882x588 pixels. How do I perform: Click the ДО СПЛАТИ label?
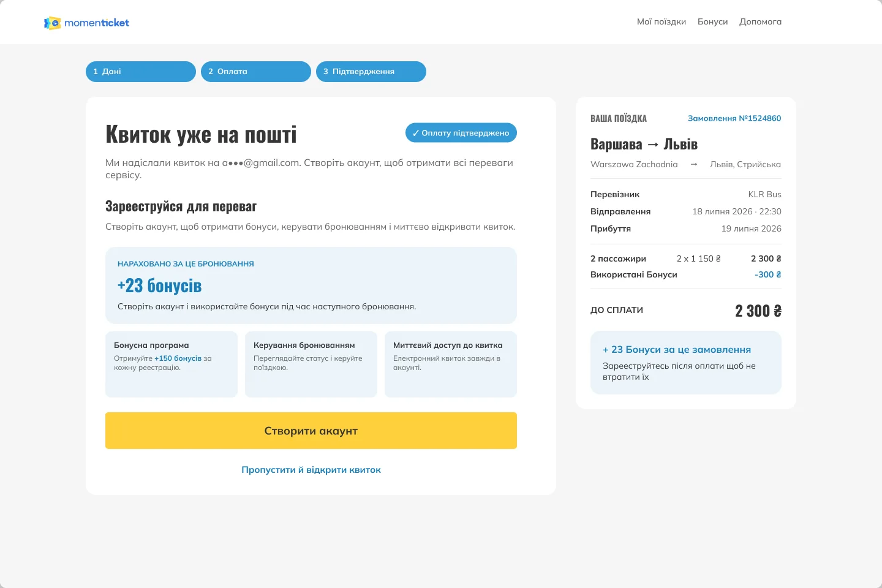tap(617, 310)
